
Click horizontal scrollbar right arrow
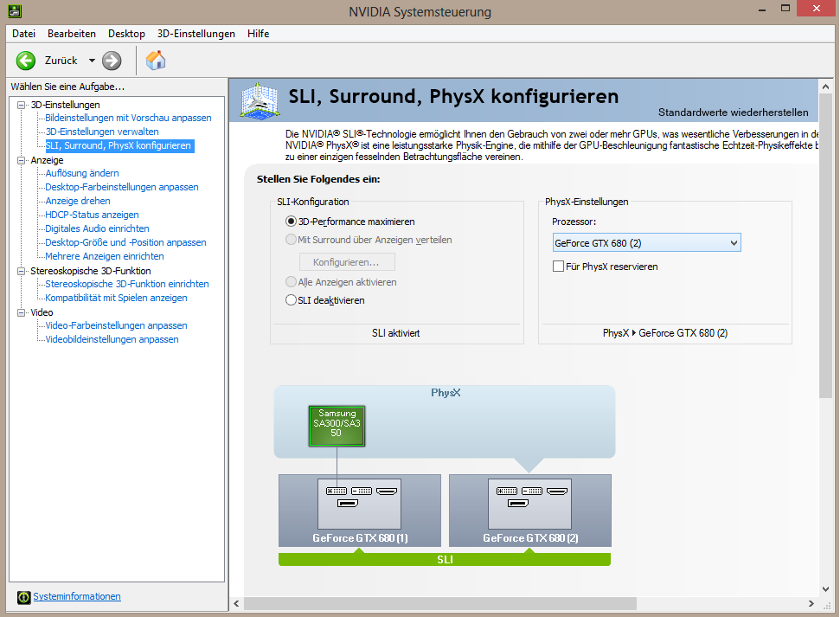pyautogui.click(x=811, y=604)
